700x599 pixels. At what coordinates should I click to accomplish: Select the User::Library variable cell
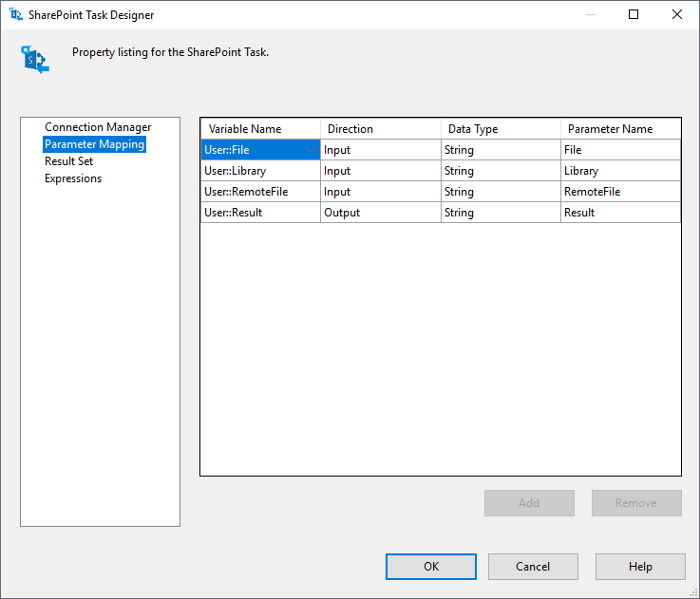pos(260,171)
